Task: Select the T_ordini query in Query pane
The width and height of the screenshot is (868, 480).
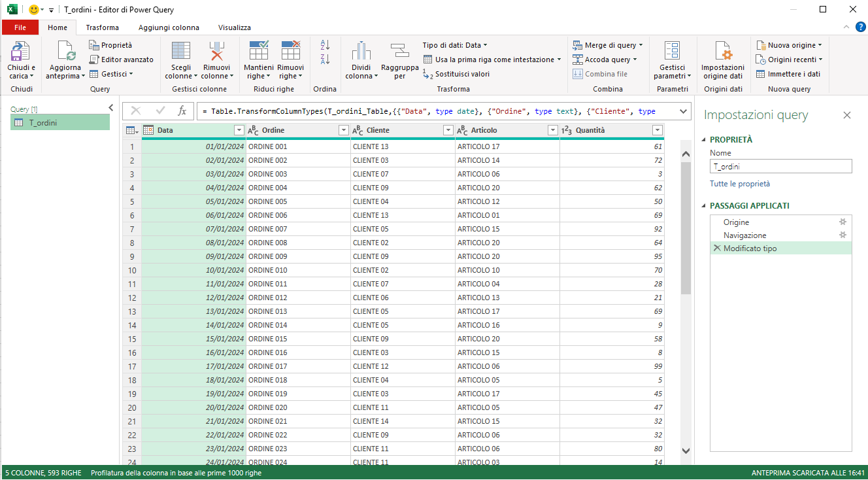Action: tap(60, 122)
